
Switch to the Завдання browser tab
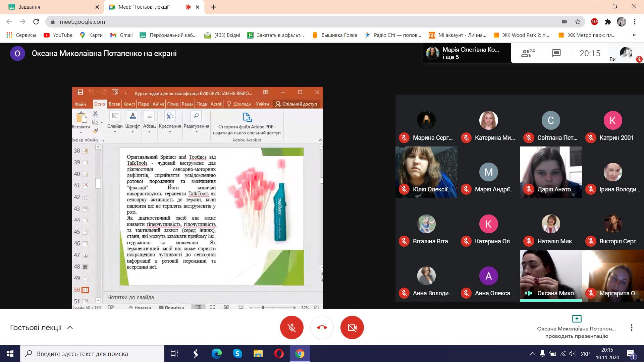pos(50,7)
